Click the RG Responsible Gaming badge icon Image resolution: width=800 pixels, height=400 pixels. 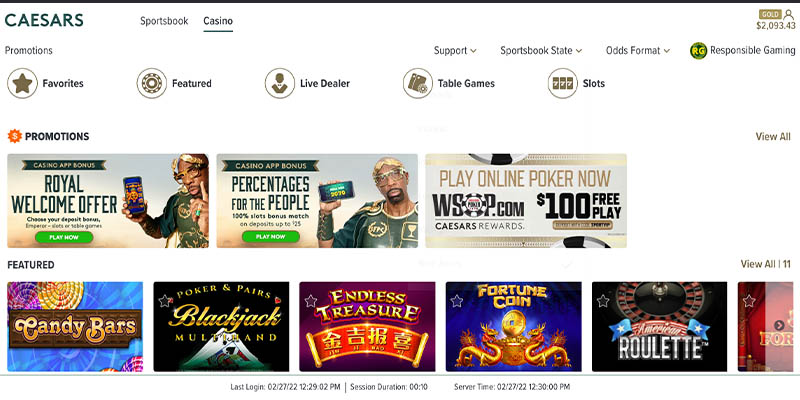[698, 51]
